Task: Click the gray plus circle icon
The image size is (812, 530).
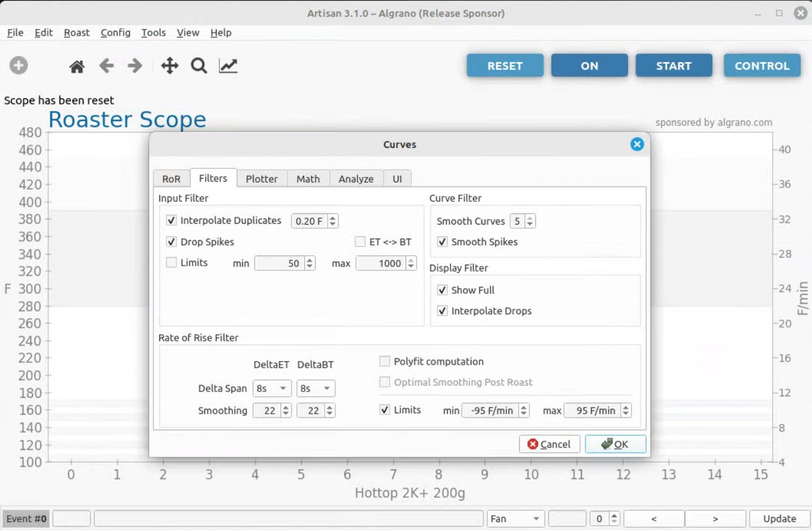Action: click(19, 65)
